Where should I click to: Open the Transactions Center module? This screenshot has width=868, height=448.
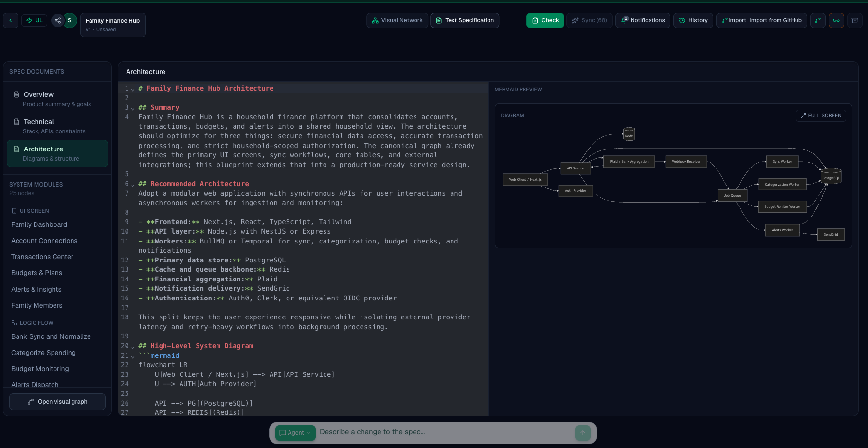42,257
